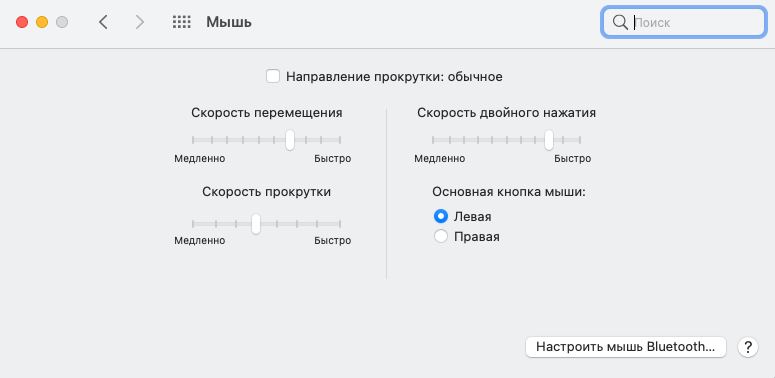Viewport: 775px width, 378px height.
Task: Select Правая as the primary mouse button
Action: pos(440,237)
